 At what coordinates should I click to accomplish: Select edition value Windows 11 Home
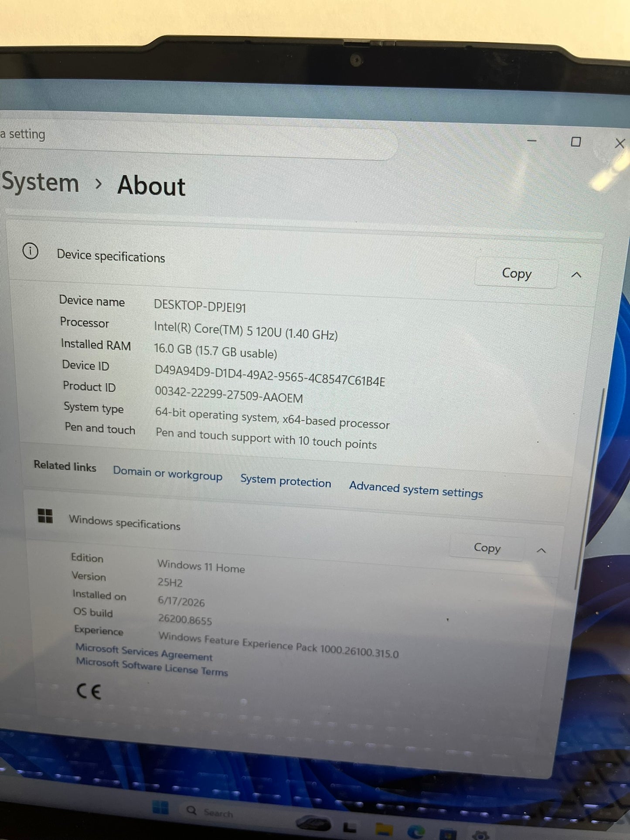[x=201, y=566]
